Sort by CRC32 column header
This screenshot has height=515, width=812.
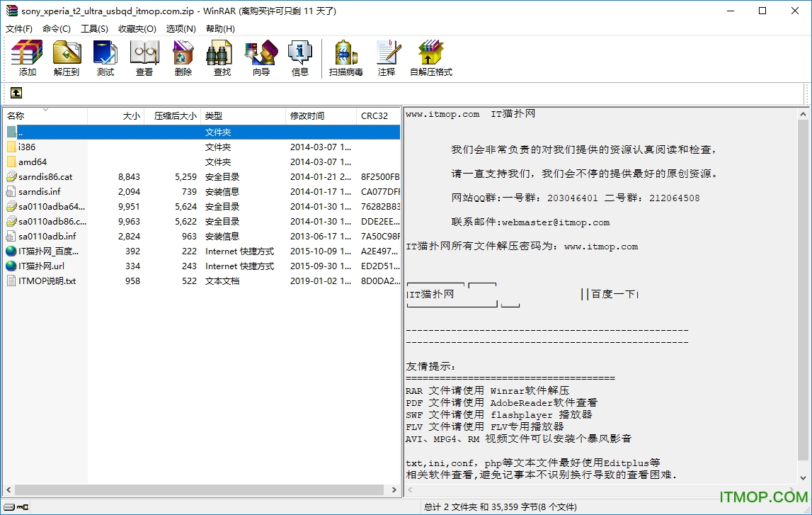pos(379,116)
